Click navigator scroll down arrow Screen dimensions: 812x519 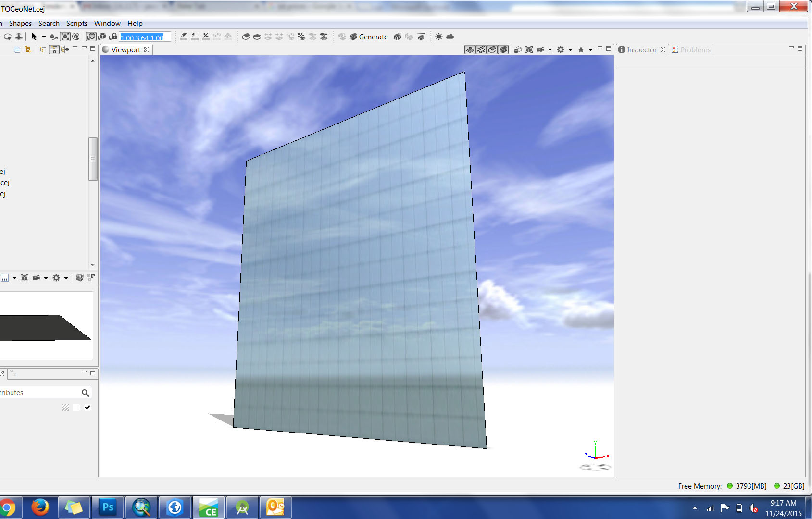93,265
